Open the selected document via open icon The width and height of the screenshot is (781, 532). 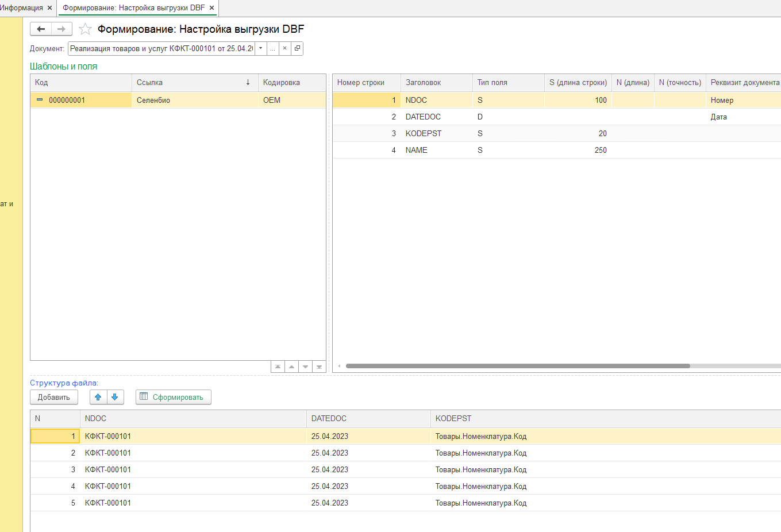[297, 48]
